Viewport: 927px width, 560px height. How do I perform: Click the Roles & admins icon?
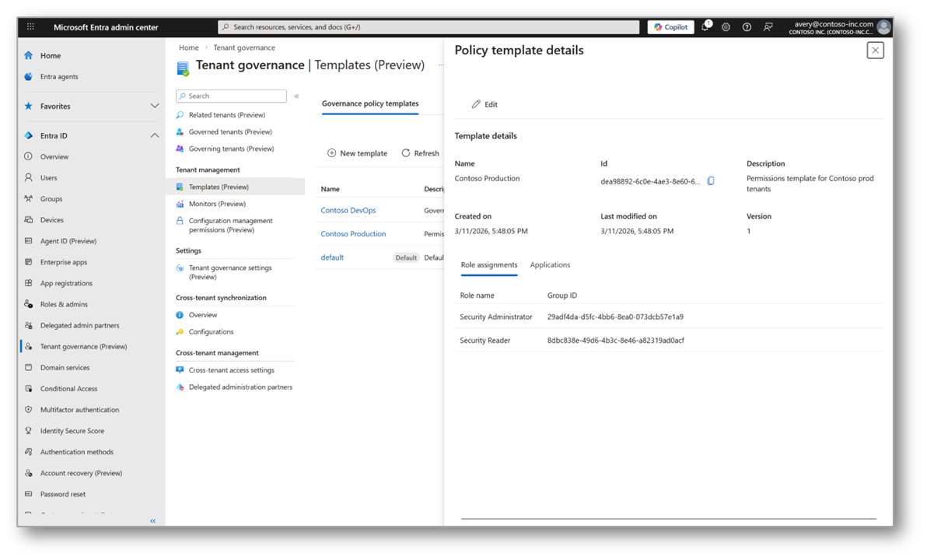pos(28,304)
